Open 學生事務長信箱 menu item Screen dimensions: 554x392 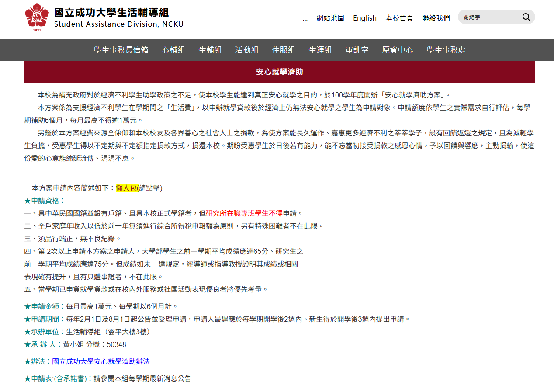[x=121, y=50]
